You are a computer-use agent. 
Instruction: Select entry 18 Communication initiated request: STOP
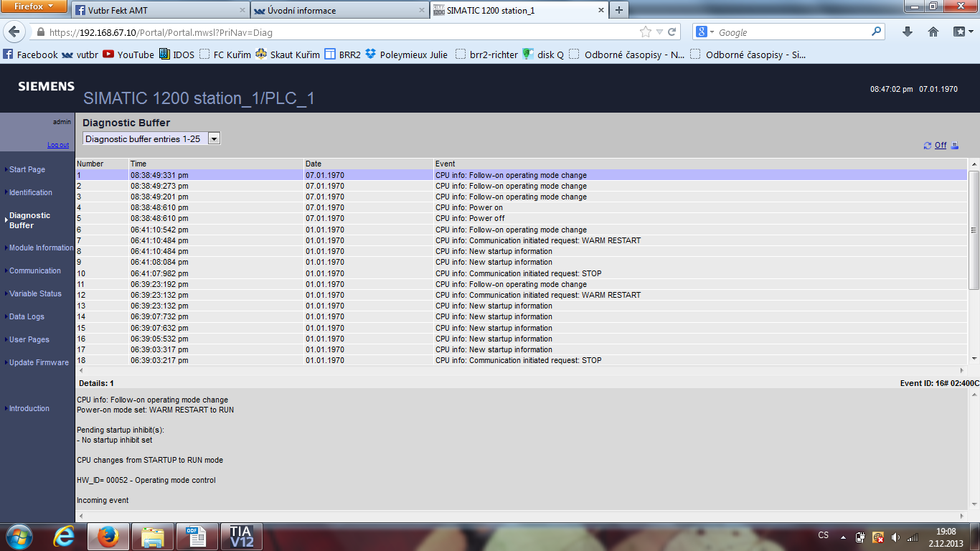pos(521,360)
